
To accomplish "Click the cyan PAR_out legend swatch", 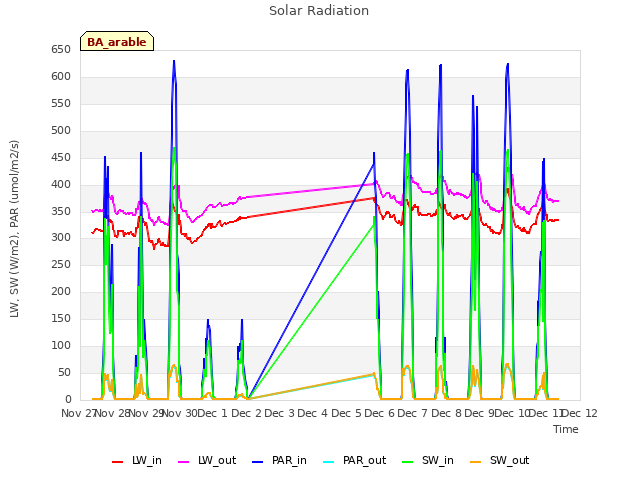I will point(329,462).
